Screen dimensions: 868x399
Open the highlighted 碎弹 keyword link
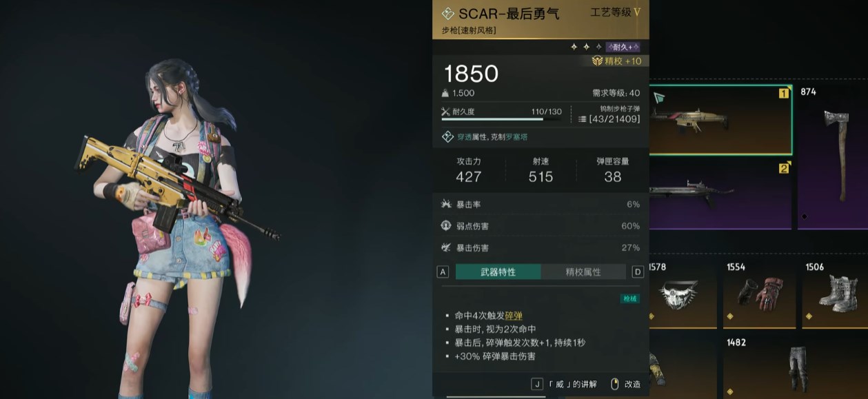514,316
